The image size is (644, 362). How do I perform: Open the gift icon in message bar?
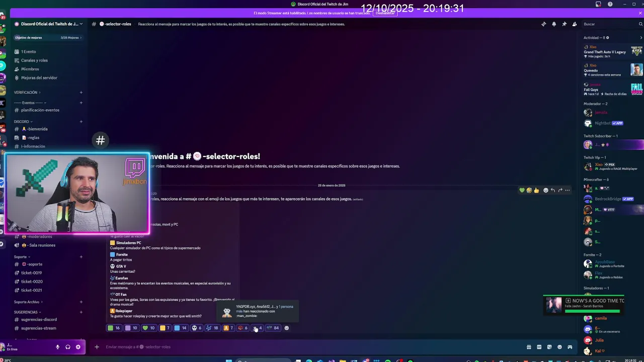pos(529,347)
